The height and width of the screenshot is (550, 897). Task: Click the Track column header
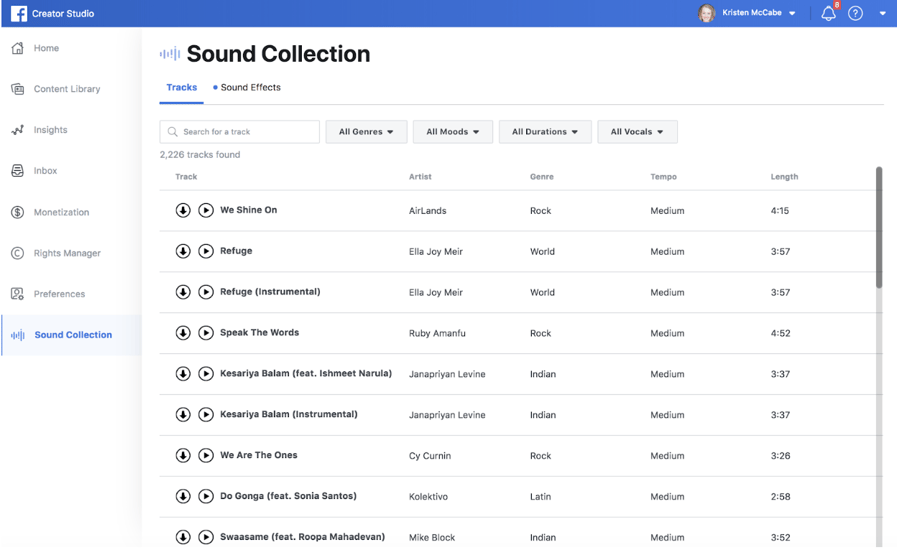(186, 176)
